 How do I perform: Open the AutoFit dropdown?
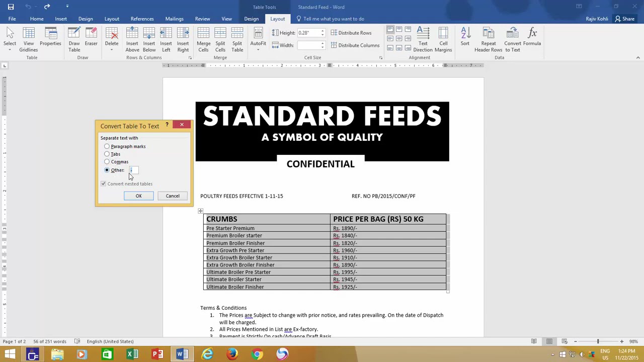[x=258, y=40]
